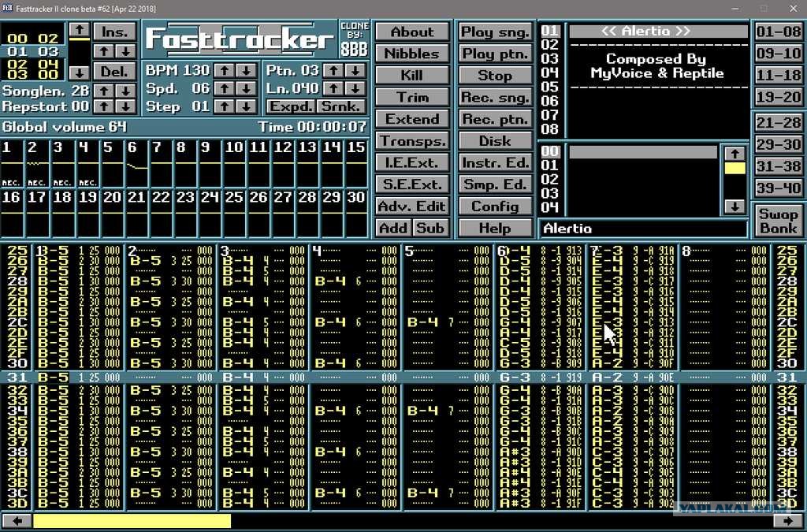
Task: Select instrument bank 39-40
Action: (778, 188)
